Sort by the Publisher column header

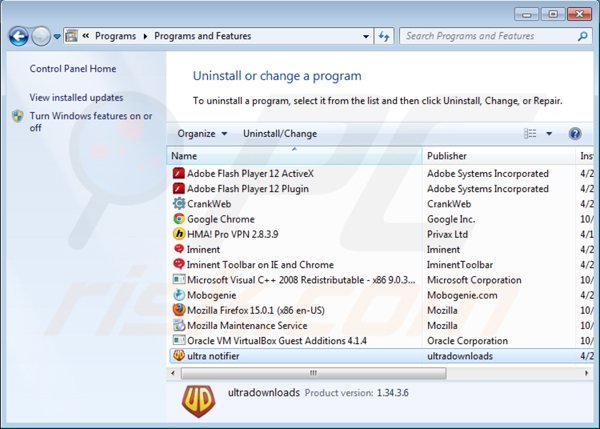[x=499, y=156]
